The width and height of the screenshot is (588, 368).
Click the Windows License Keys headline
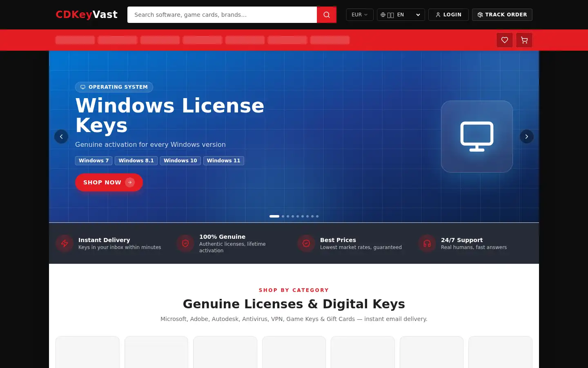coord(170,115)
